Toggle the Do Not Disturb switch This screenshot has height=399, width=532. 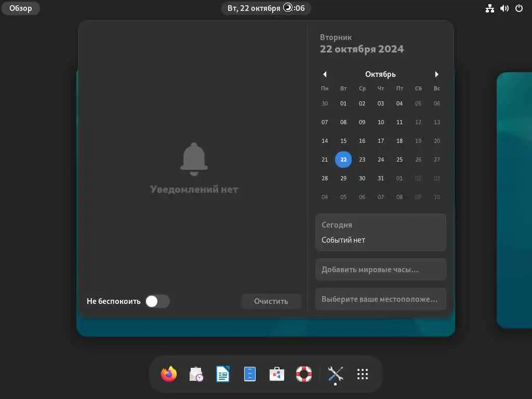pos(157,301)
